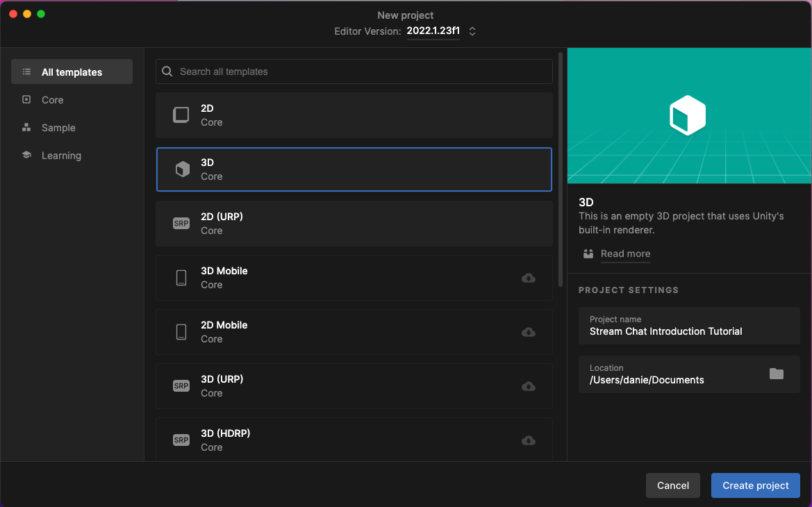Viewport: 812px width, 507px height.
Task: Download the 3D (HDRP) template cloud icon
Action: pyautogui.click(x=529, y=440)
